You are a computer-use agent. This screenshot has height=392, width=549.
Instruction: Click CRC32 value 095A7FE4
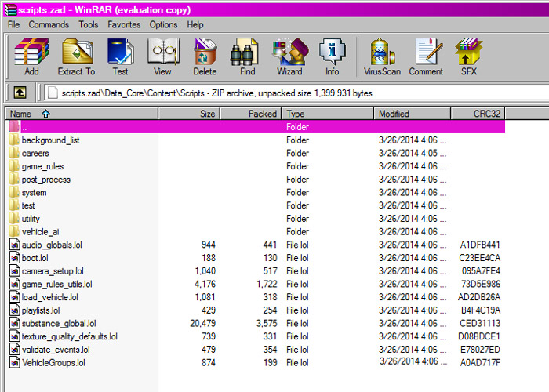click(x=481, y=271)
